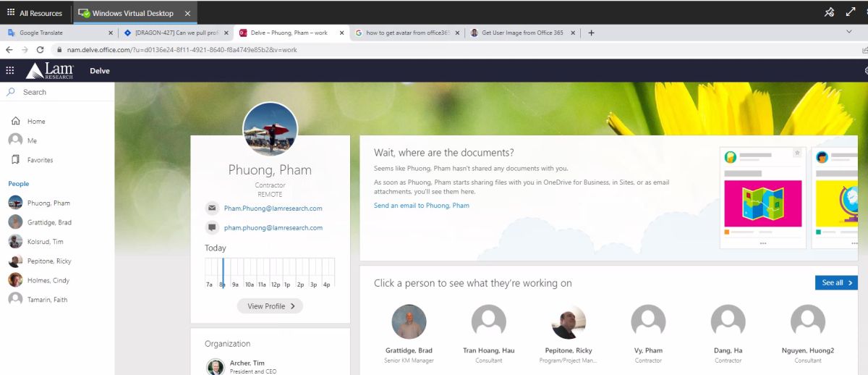Click the pin icon in Virtual Desktop bar
Image resolution: width=868 pixels, height=375 pixels.
830,12
